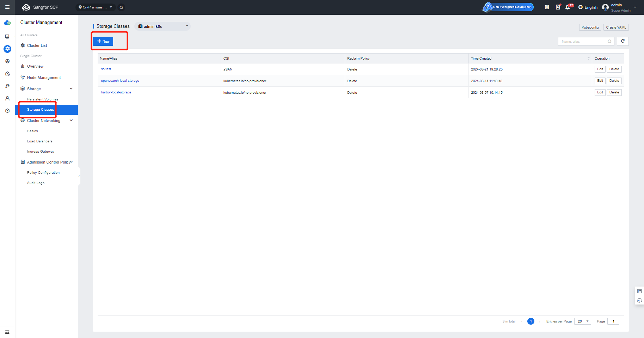Open the customer support headset icon
644x338 pixels.
(639, 301)
